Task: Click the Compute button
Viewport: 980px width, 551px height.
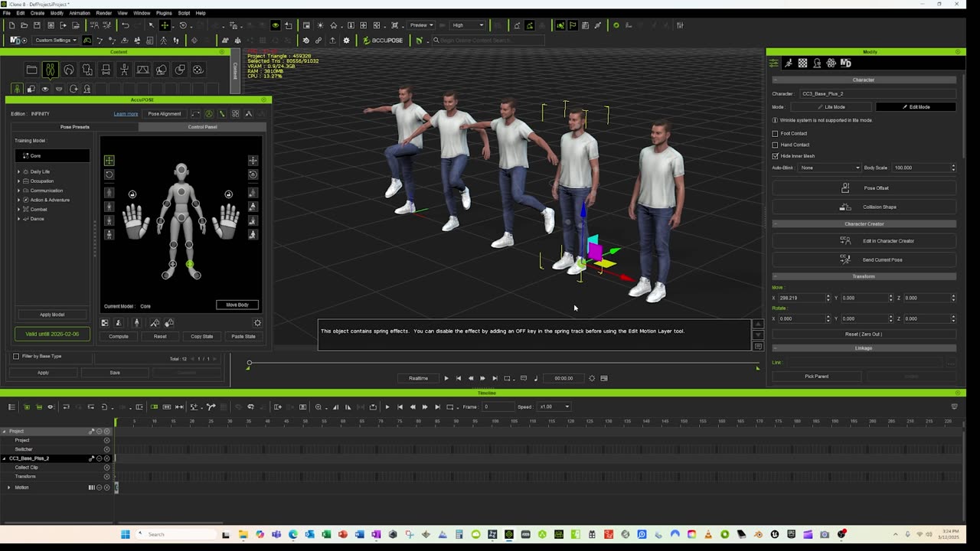Action: click(119, 336)
